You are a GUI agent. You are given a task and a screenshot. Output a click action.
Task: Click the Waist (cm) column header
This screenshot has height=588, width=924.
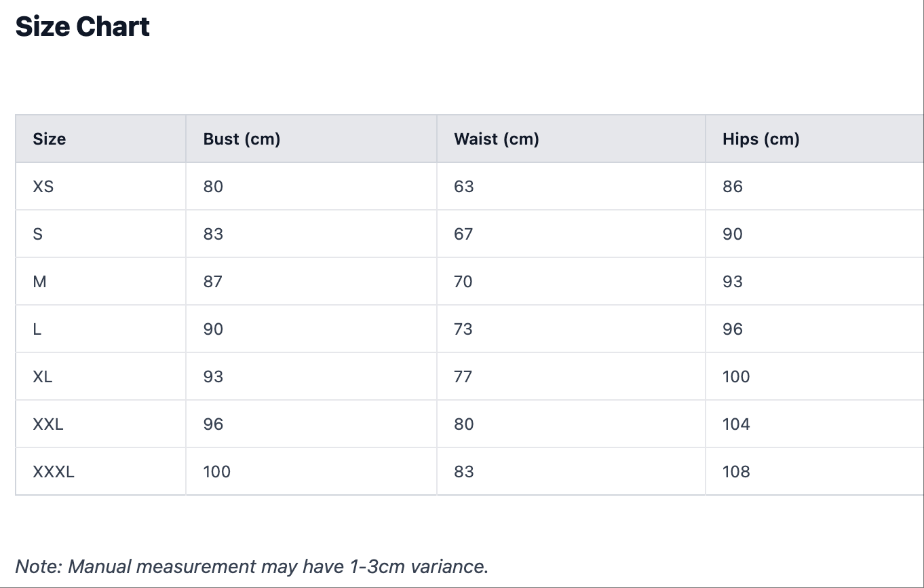tap(497, 139)
